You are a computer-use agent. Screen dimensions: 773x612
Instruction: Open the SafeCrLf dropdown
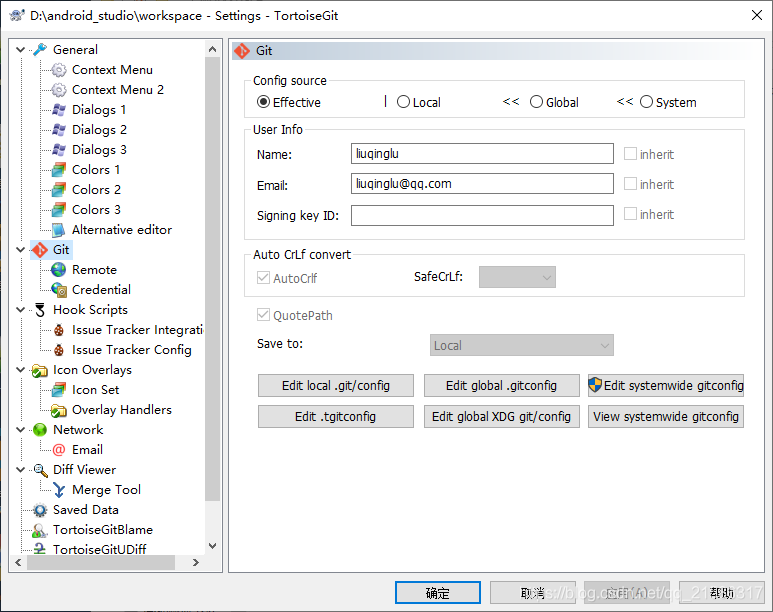[517, 277]
